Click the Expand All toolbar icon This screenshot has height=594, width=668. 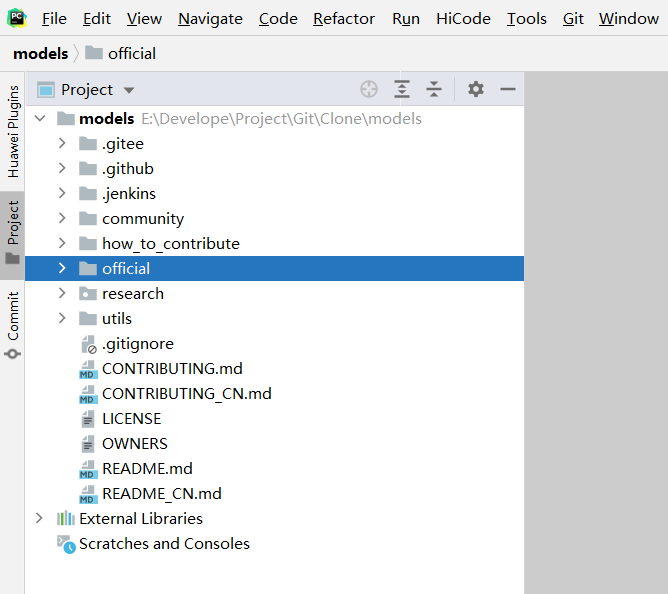click(402, 89)
